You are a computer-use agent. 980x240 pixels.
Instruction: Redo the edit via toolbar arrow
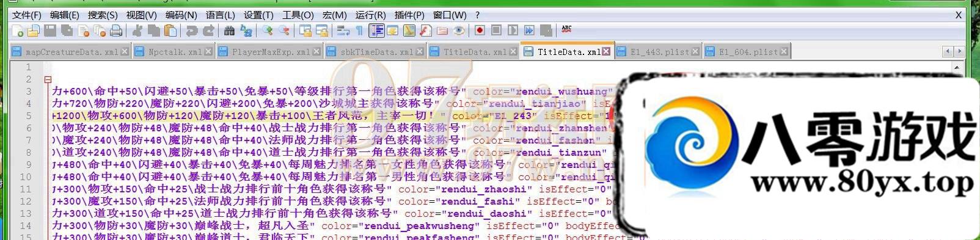(x=208, y=31)
